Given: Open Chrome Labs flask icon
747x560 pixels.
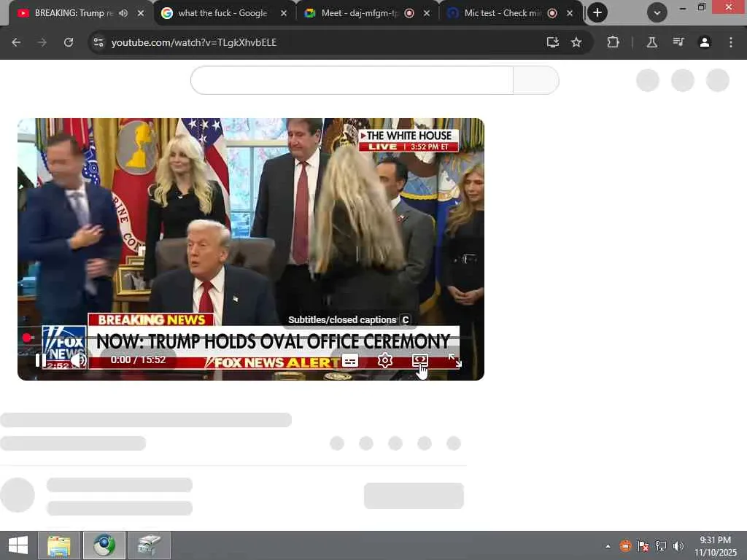Looking at the screenshot, I should [652, 42].
